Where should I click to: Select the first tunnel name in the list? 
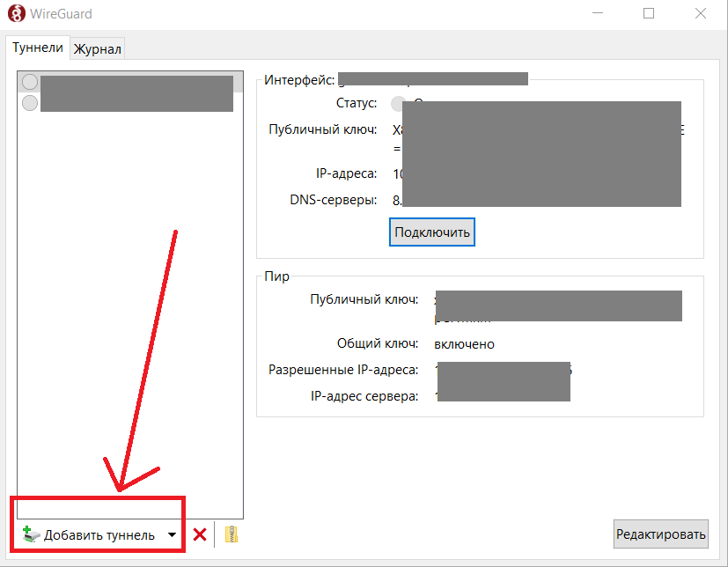136,83
